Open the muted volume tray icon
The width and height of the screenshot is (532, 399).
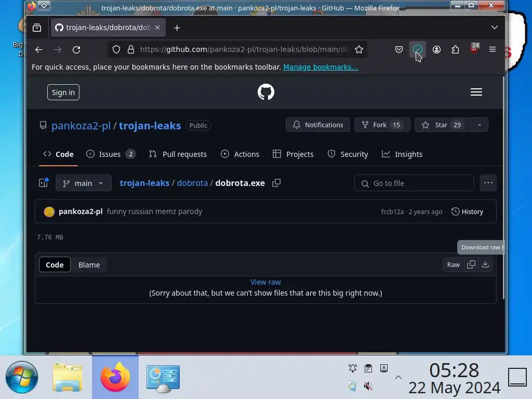pyautogui.click(x=368, y=386)
